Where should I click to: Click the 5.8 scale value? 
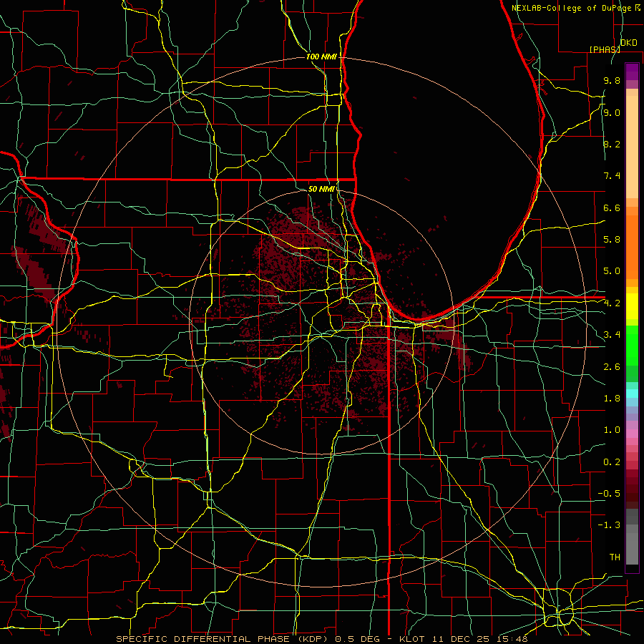[612, 240]
